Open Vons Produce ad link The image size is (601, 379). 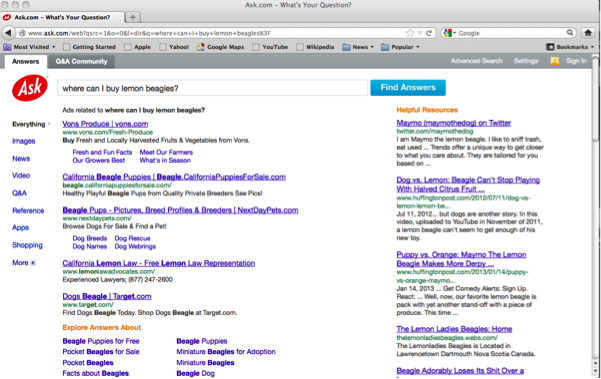tap(105, 124)
